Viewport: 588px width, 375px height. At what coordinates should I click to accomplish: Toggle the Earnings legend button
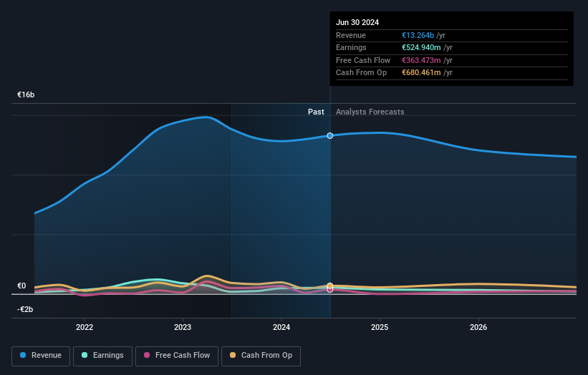click(102, 356)
